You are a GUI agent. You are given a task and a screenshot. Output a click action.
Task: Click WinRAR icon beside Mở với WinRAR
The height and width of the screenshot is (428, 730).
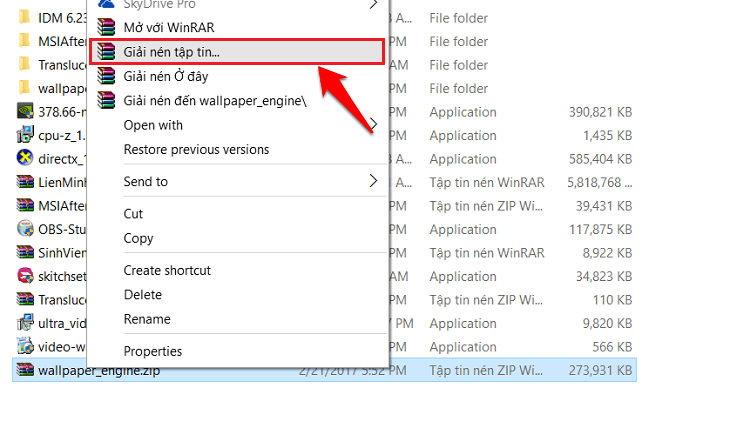(106, 27)
